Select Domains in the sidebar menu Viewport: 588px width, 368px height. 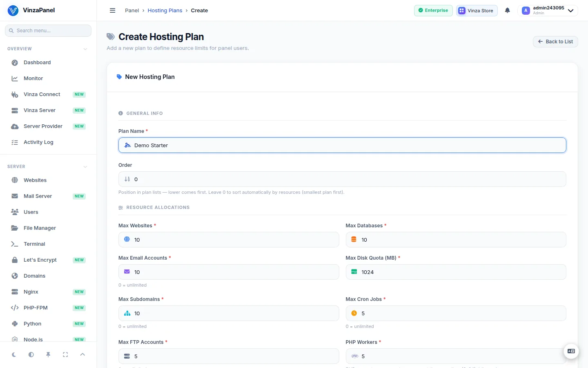(48, 276)
